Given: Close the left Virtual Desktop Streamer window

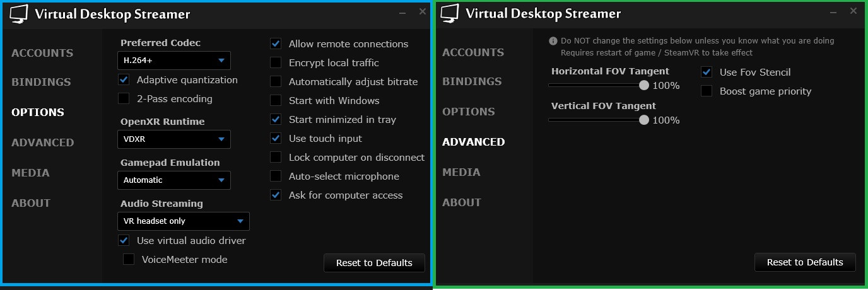Looking at the screenshot, I should [x=423, y=11].
